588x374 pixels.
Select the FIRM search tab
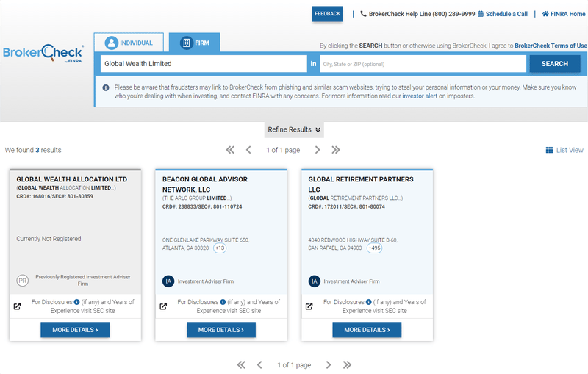point(194,43)
